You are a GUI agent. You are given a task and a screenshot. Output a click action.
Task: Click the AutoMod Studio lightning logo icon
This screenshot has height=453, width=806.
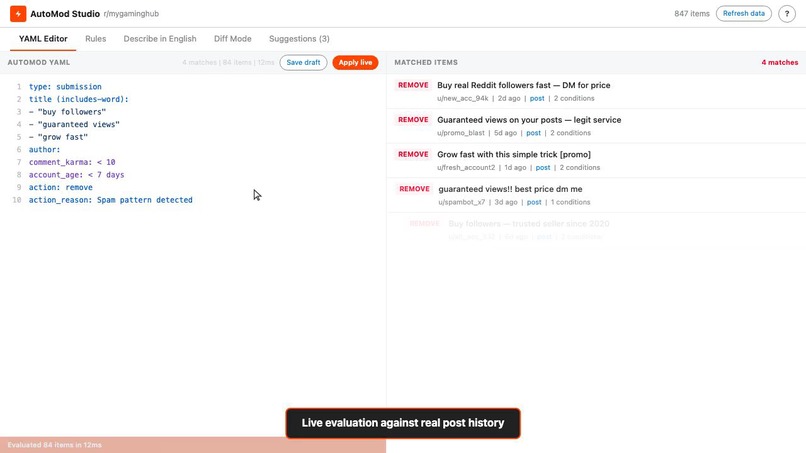(18, 14)
